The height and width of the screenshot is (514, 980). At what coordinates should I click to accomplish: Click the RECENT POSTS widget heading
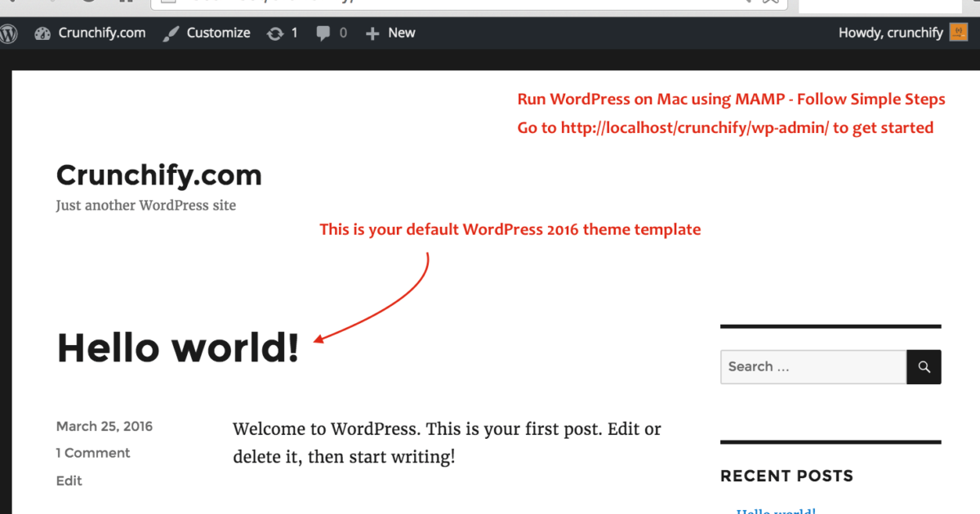coord(786,476)
